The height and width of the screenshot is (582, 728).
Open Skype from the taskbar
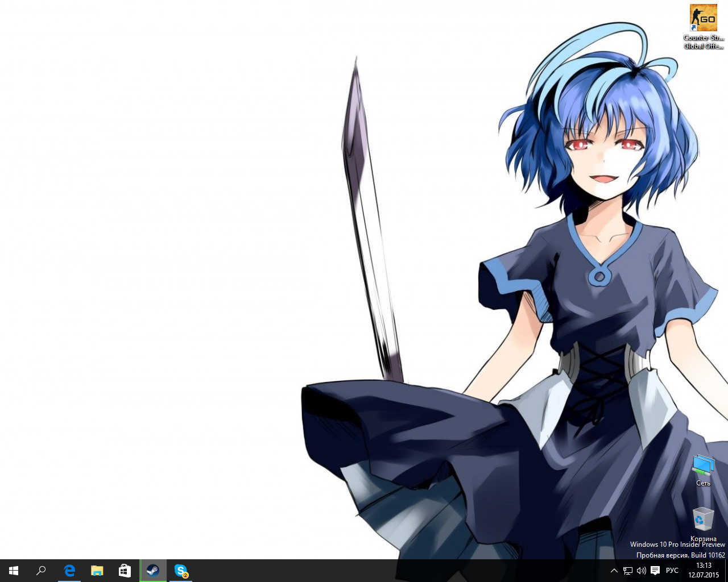coord(181,571)
